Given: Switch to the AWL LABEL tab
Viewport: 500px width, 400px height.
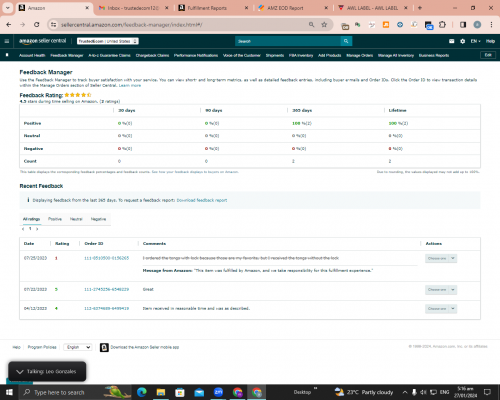Looking at the screenshot, I should 372,8.
